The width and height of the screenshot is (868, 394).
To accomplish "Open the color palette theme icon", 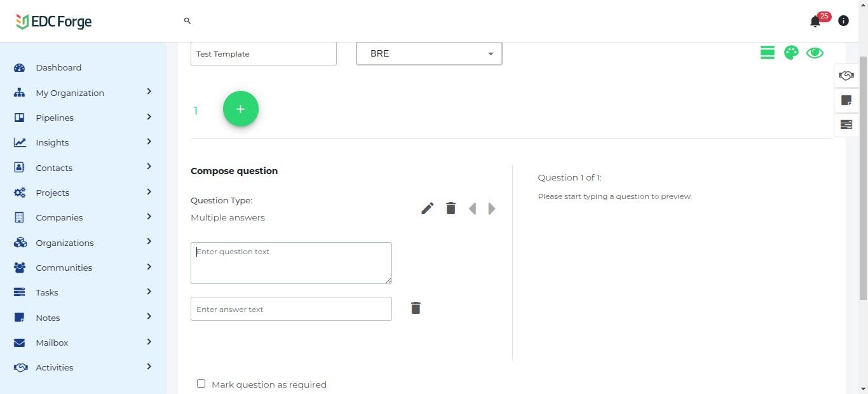I will (x=791, y=53).
